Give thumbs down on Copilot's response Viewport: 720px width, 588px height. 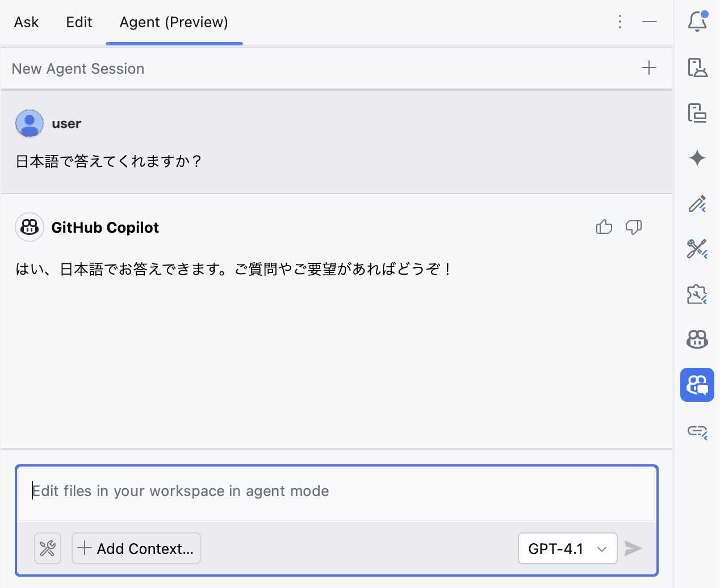pos(633,226)
